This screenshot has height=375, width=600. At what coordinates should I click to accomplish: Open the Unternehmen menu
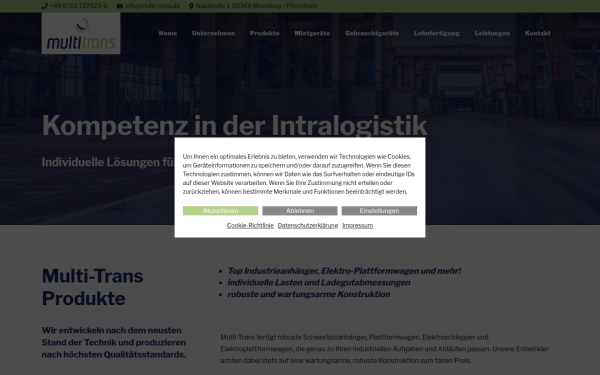point(214,33)
